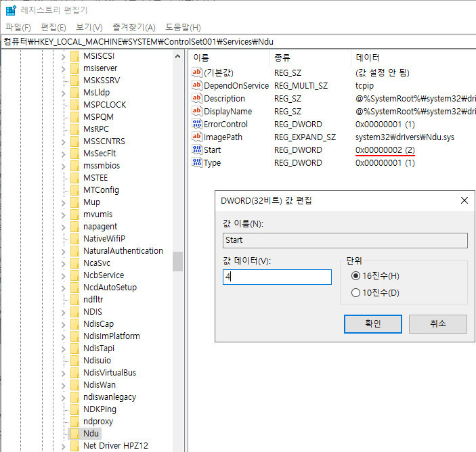Click the MSSCNTRS folder icon
Viewport: 476px width, 452px height.
tap(74, 141)
